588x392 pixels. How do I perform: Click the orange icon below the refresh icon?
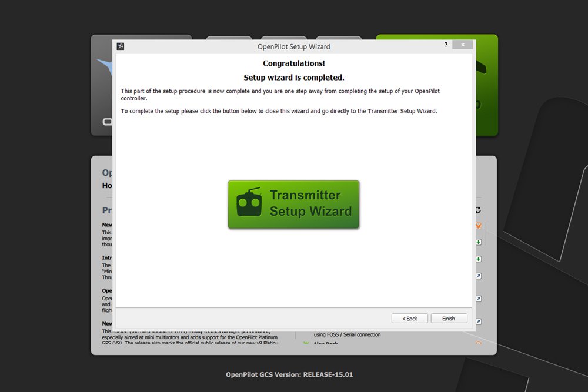(479, 225)
